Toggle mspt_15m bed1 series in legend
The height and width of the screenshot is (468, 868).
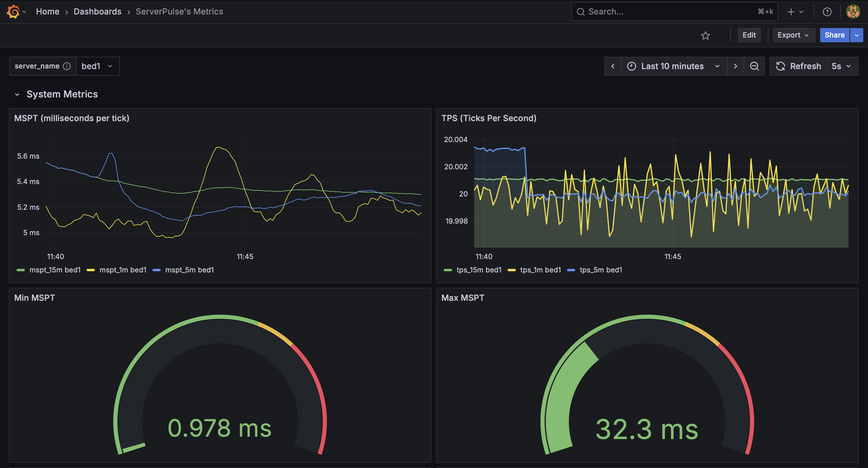55,270
